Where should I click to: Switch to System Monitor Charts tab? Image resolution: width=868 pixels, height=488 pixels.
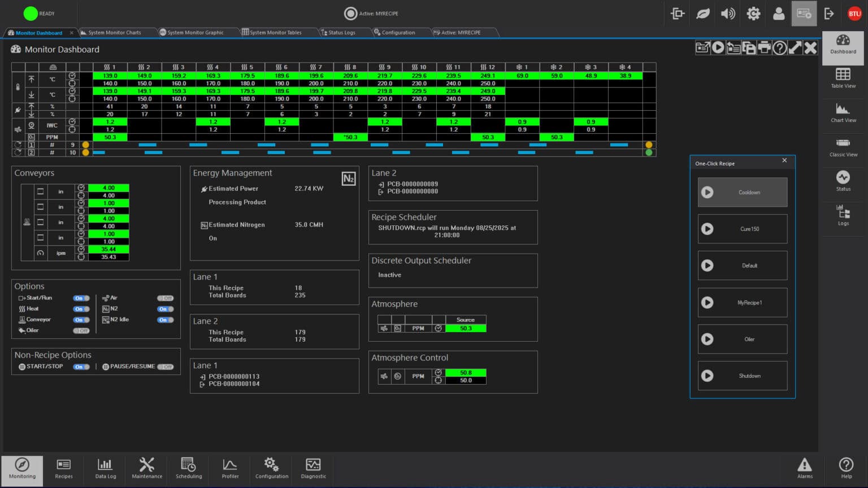point(114,33)
